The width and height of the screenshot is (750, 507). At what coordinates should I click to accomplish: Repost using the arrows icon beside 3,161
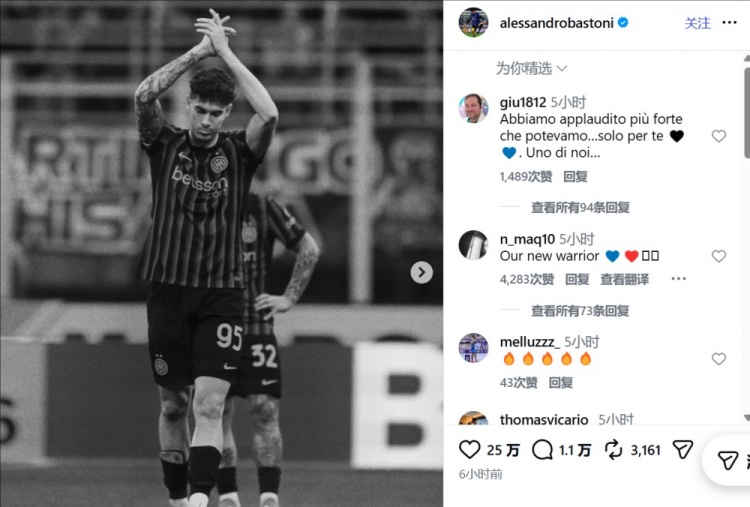[x=613, y=450]
